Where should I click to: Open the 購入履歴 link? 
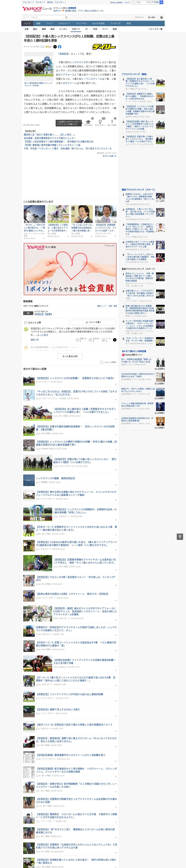(152, 17)
